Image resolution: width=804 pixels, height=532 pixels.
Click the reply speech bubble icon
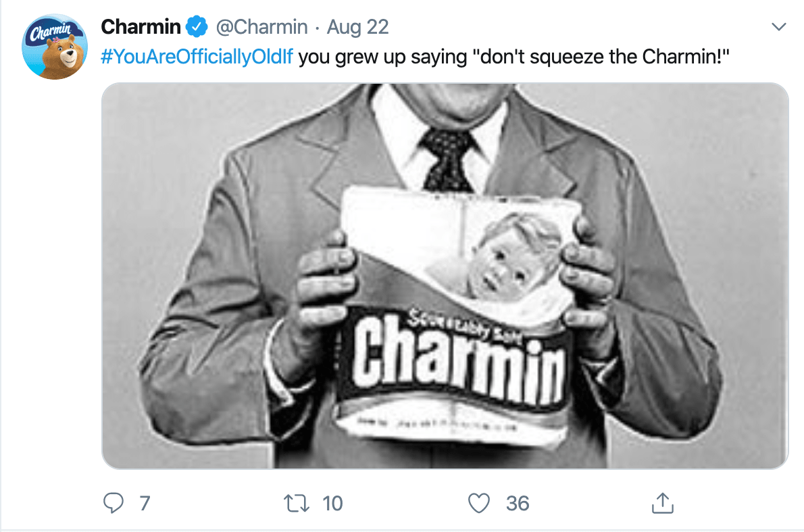[x=114, y=502]
